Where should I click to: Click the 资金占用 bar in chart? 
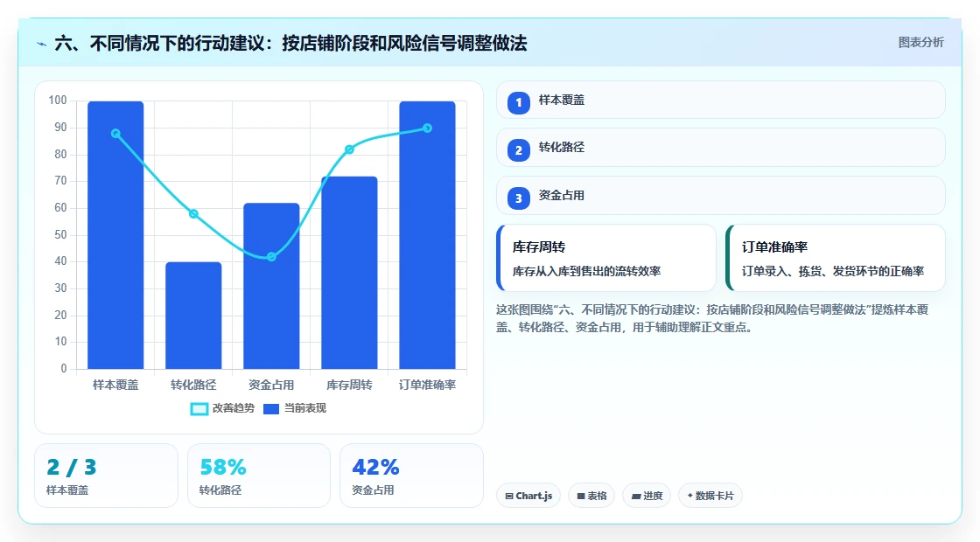point(271,285)
